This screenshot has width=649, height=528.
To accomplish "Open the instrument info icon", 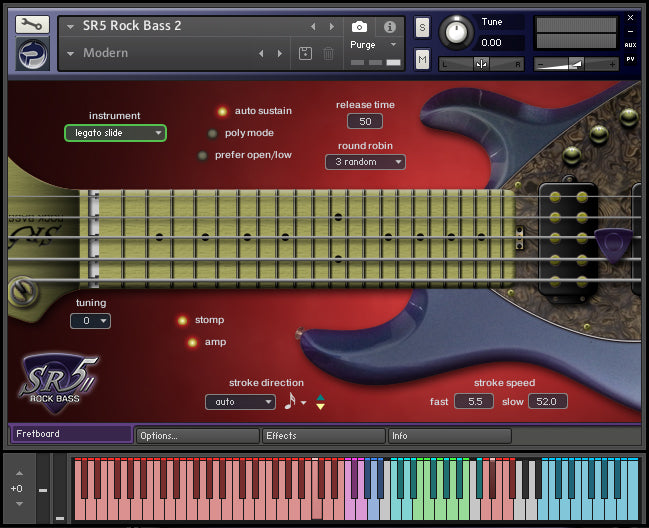I will coord(390,26).
